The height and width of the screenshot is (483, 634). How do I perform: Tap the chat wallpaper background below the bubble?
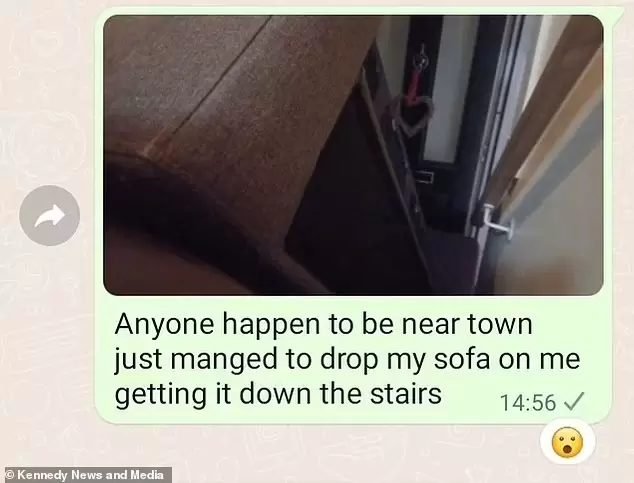(283, 449)
